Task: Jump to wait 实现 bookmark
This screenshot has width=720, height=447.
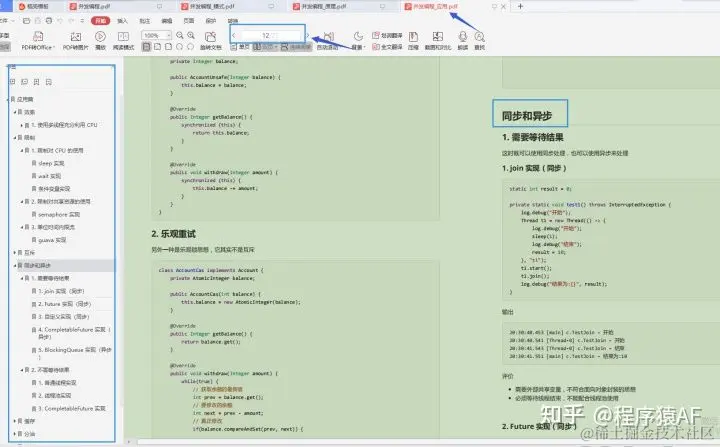Action: coord(49,176)
